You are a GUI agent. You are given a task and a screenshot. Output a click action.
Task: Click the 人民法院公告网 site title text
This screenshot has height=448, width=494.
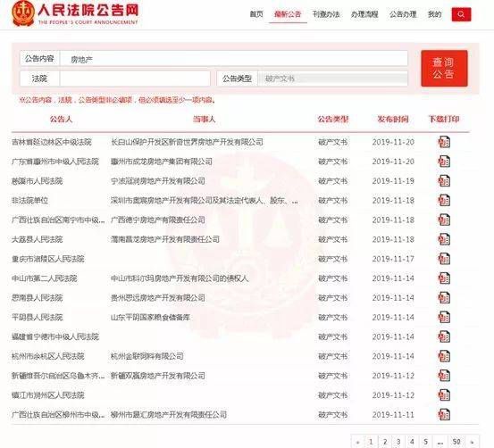point(88,11)
